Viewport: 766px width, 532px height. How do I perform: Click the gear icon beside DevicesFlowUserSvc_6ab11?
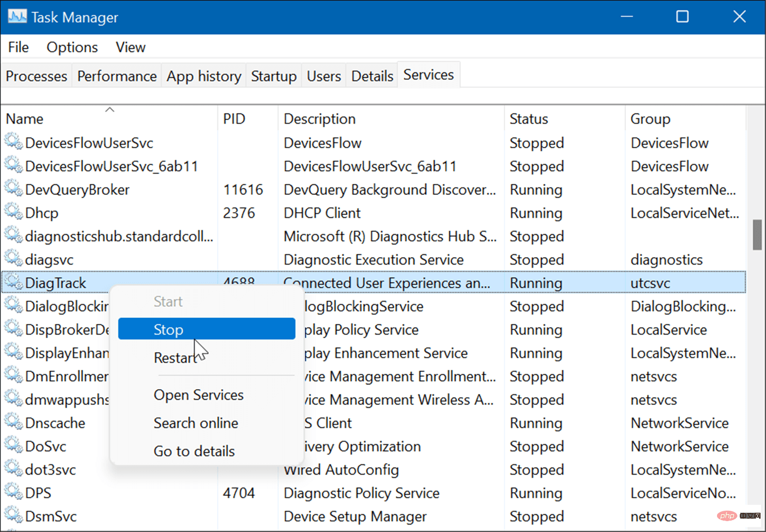point(14,165)
